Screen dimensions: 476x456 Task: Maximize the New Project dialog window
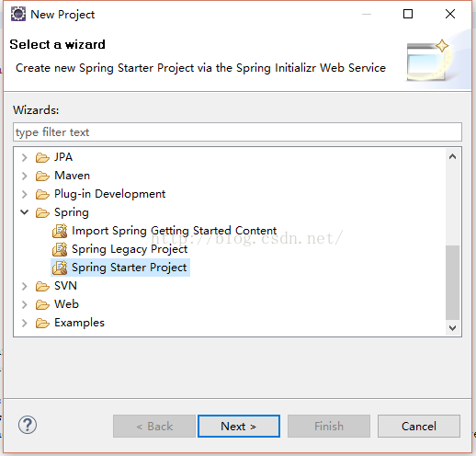[x=408, y=14]
